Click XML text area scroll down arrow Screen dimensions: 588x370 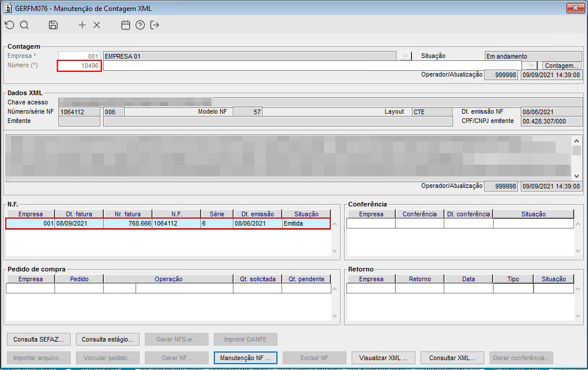(x=576, y=176)
